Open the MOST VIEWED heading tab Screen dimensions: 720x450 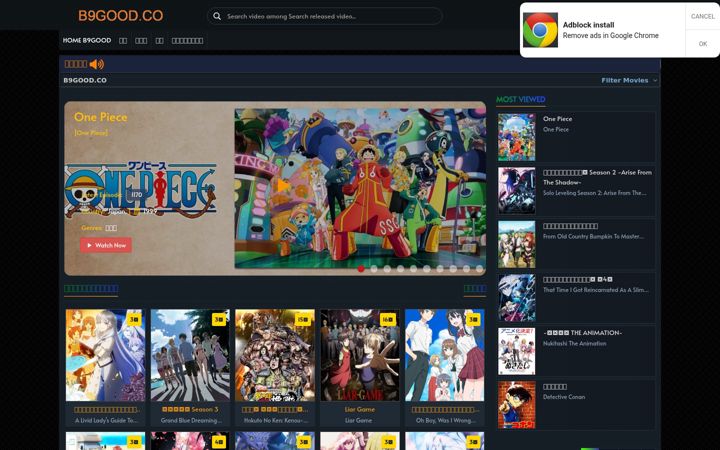pyautogui.click(x=521, y=99)
